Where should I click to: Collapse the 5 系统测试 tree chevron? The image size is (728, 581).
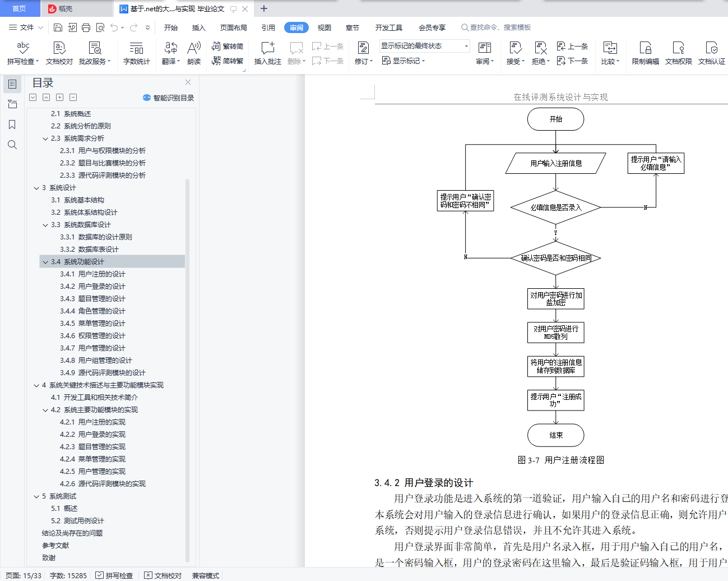point(36,496)
